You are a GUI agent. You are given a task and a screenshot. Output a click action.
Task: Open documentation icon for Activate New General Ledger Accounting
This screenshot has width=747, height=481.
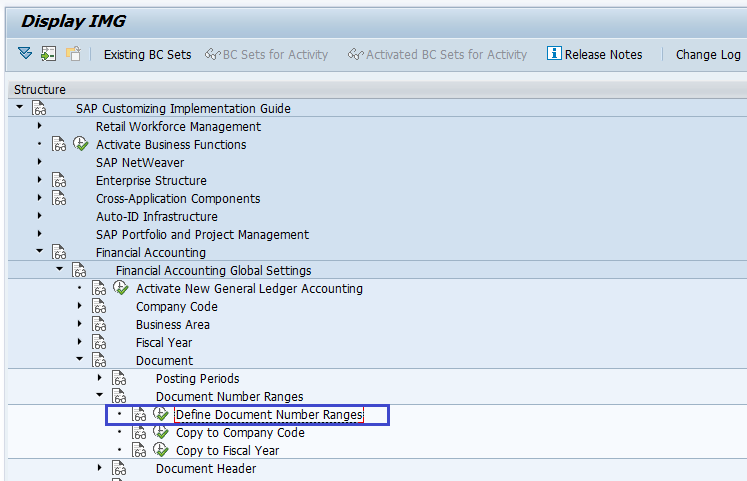99,288
